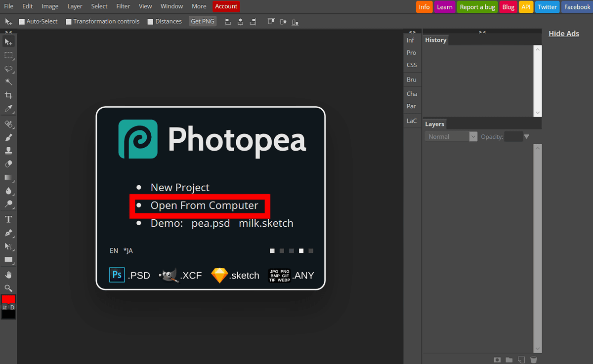Click the Account button
593x364 pixels.
coord(226,6)
